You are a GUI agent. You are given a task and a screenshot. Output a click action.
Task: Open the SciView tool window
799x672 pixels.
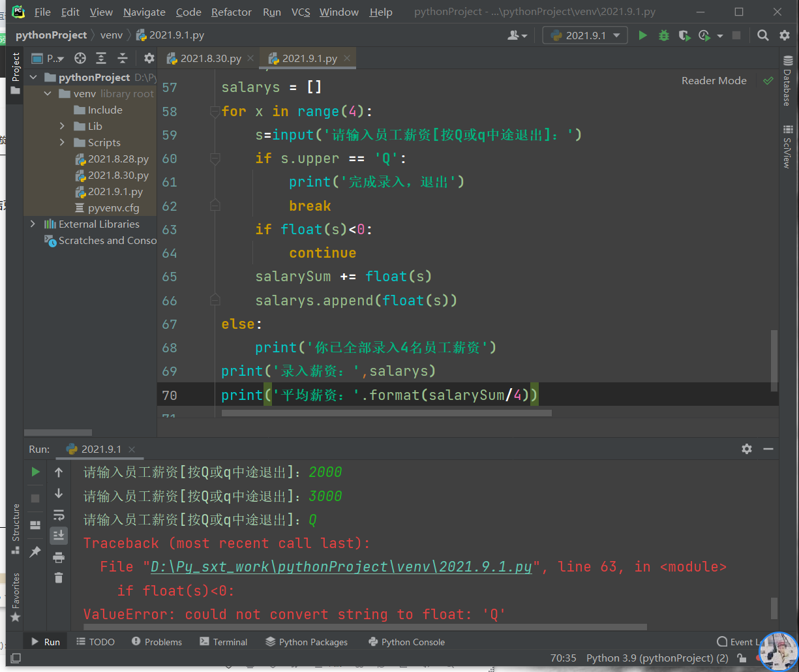788,147
